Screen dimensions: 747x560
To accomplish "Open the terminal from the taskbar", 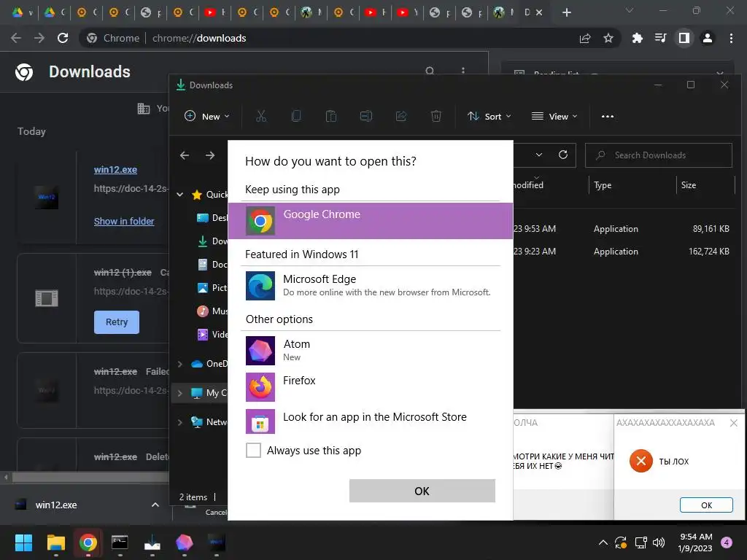I will coord(120,542).
